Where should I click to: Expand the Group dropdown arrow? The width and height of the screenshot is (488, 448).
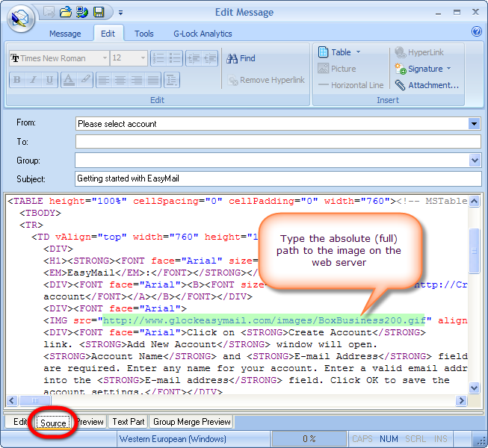point(475,161)
